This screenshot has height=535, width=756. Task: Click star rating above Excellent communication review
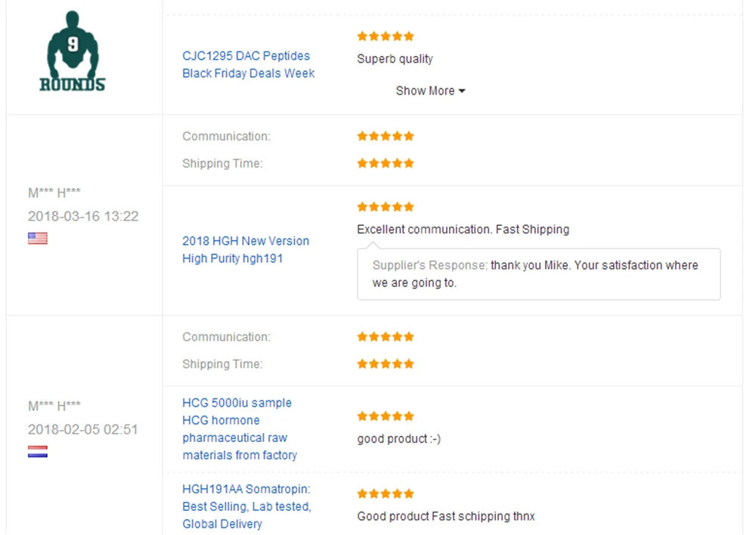(386, 207)
